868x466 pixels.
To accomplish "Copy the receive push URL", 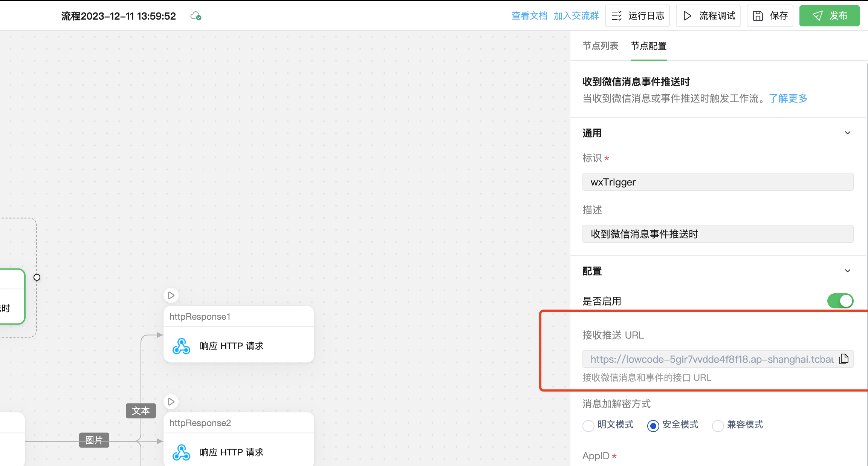I will click(x=844, y=359).
